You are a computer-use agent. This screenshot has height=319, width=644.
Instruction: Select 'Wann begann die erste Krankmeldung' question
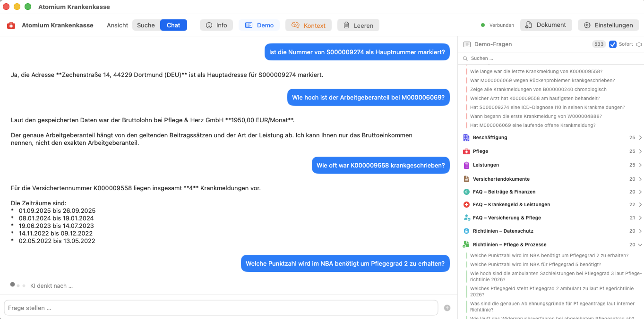pyautogui.click(x=536, y=117)
